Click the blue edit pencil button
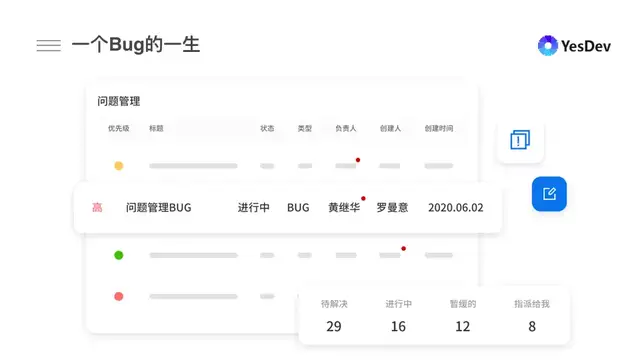Image resolution: width=640 pixels, height=360 pixels. [549, 194]
